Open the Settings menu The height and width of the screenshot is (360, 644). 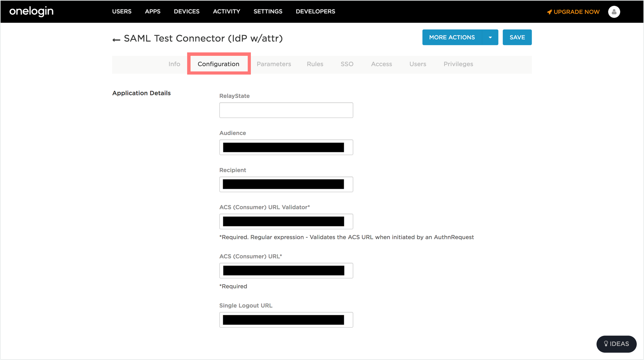click(268, 12)
